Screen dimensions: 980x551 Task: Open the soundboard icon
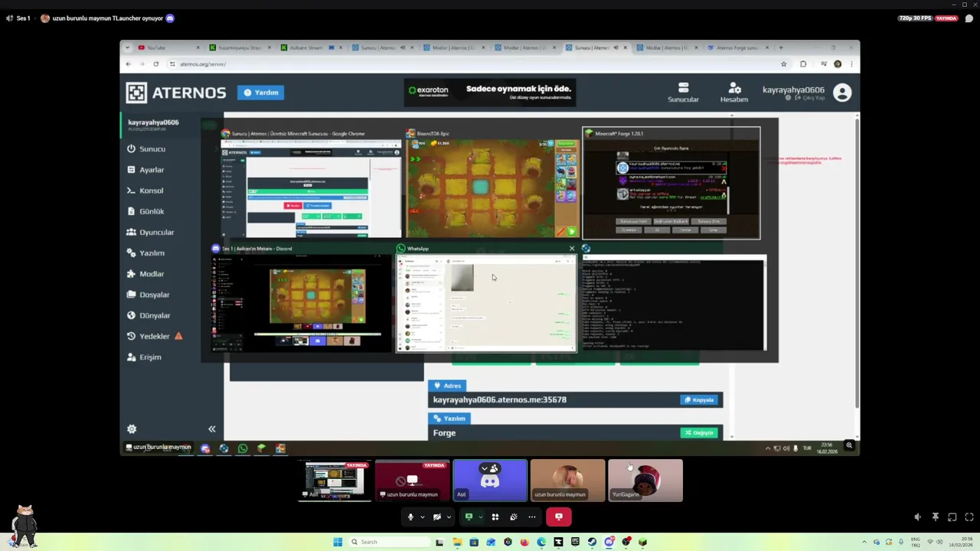(x=514, y=517)
